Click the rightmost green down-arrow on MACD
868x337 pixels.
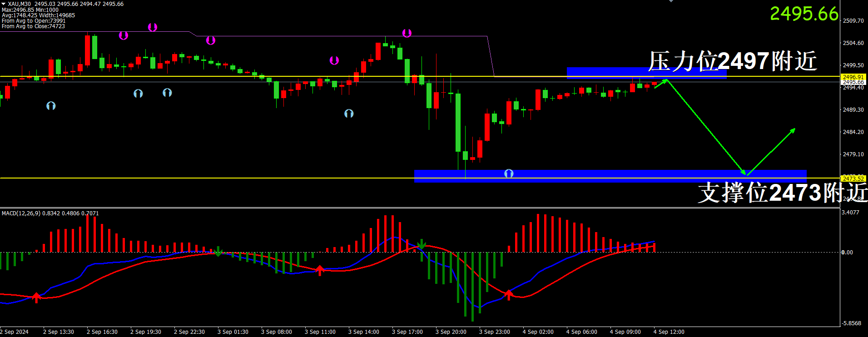click(422, 244)
